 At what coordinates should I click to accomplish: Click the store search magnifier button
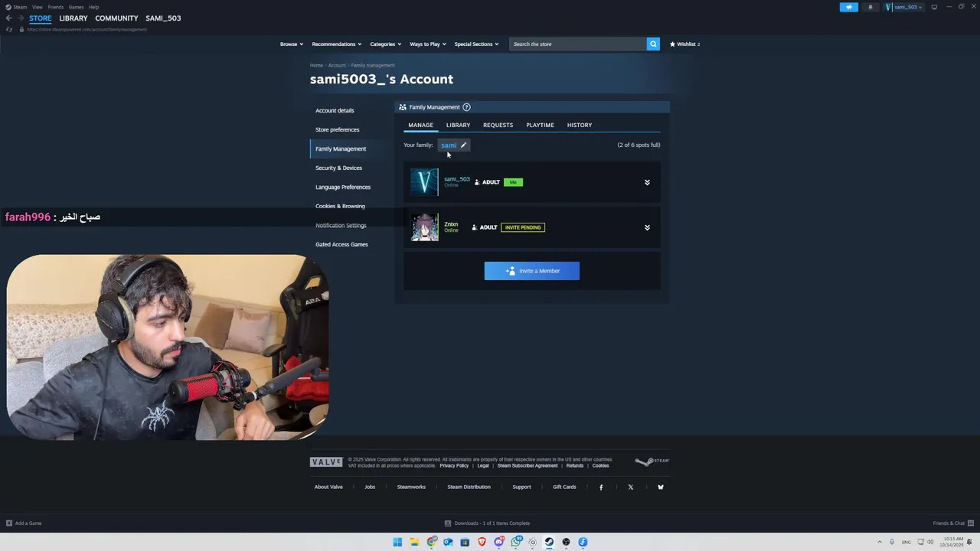pyautogui.click(x=653, y=44)
